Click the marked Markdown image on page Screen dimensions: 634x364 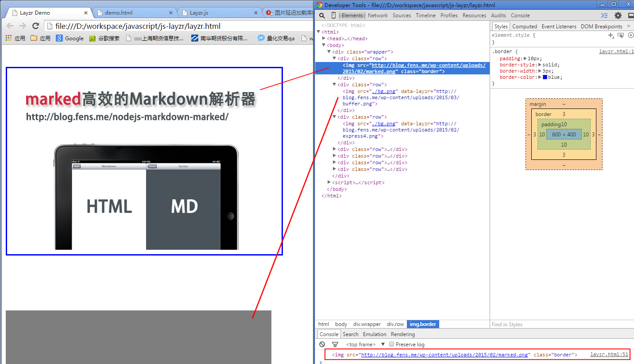pos(144,161)
